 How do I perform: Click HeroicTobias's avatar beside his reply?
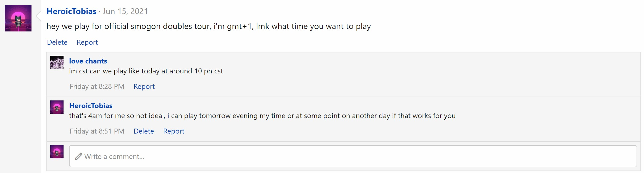(x=57, y=107)
